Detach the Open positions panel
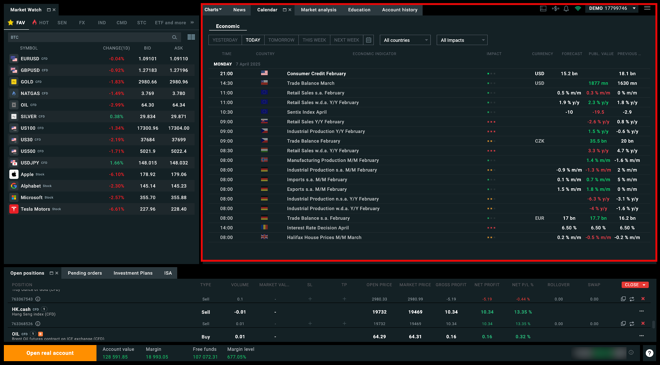 (x=51, y=273)
